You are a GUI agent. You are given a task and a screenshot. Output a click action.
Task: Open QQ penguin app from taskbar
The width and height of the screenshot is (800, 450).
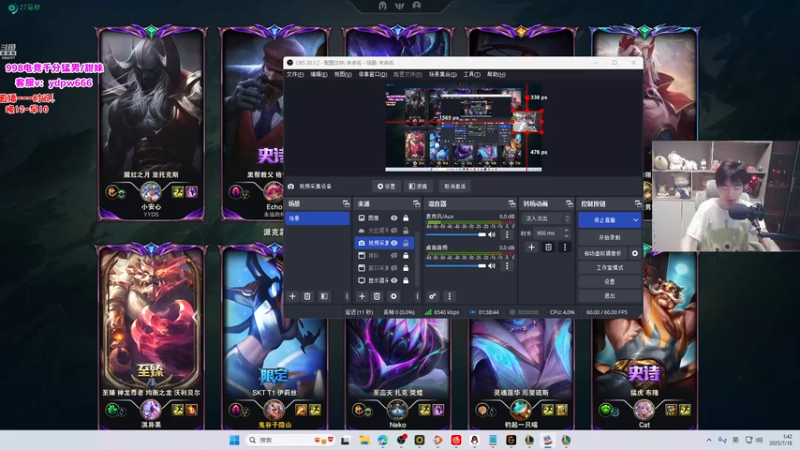[x=474, y=440]
